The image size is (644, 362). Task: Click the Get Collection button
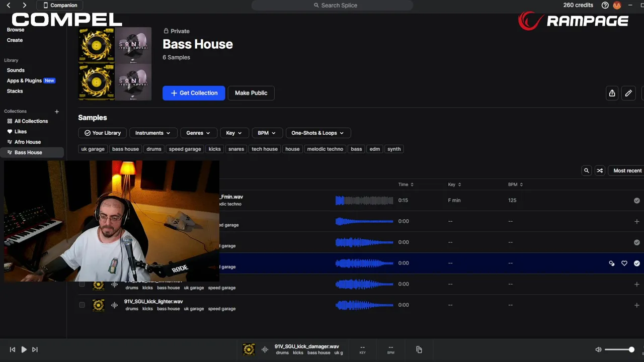(194, 93)
